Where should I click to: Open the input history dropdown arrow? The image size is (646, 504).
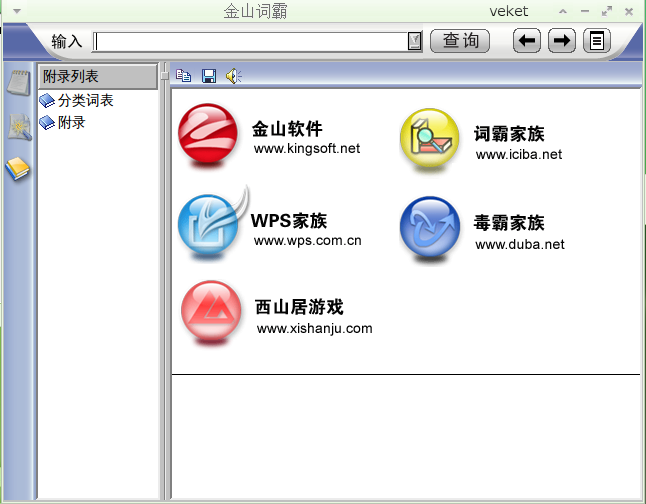[x=414, y=41]
